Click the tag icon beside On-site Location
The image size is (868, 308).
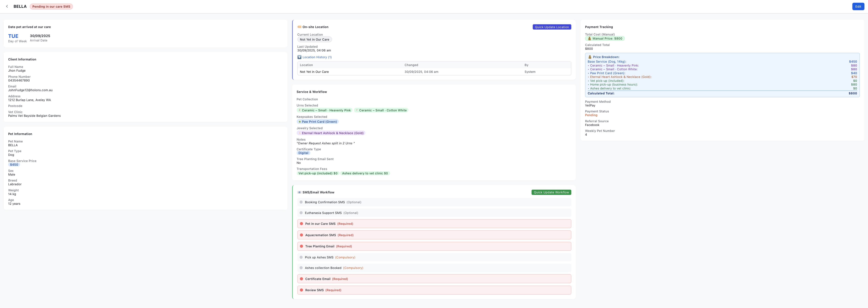point(299,27)
